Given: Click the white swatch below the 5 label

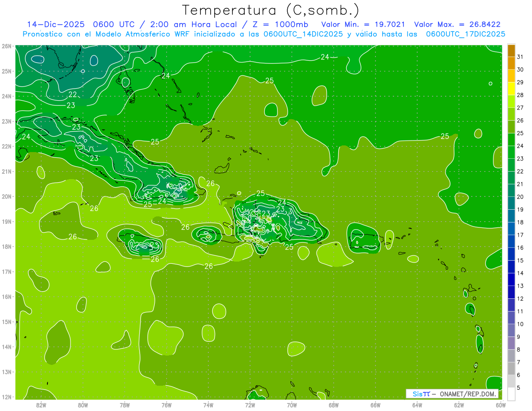Looking at the screenshot, I should pos(511,394).
